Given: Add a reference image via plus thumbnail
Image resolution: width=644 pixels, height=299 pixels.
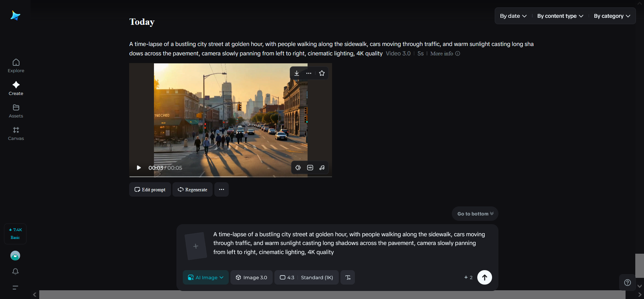Looking at the screenshot, I should [196, 246].
